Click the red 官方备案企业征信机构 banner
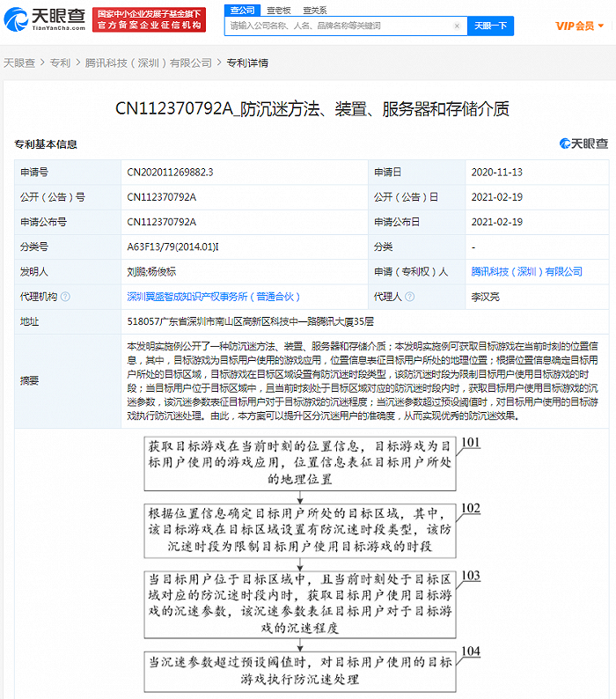Screen dimensions: 616x699 click(x=150, y=19)
